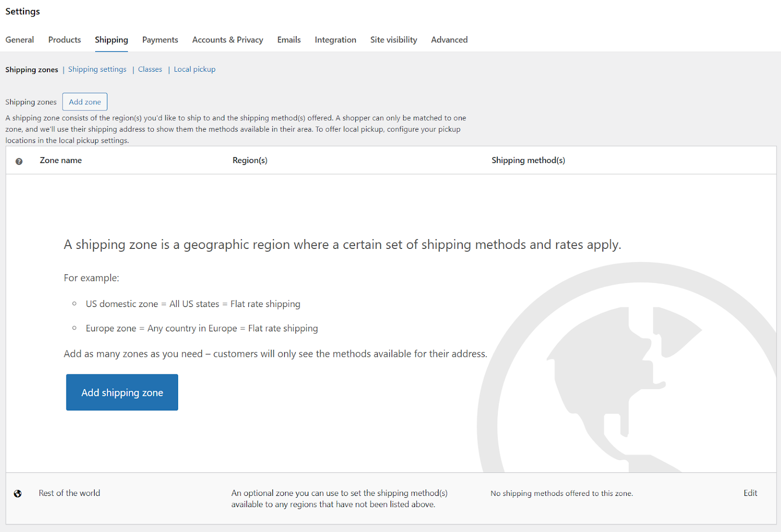
Task: Click the 'A shipping zone is a geographic region' heading
Action: (x=342, y=245)
